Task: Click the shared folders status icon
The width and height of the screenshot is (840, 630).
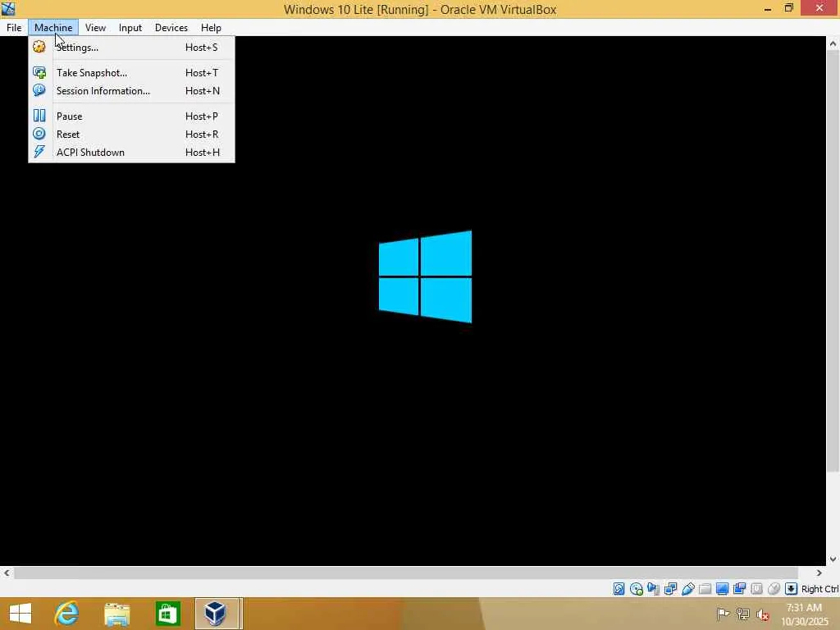Action: (x=705, y=589)
